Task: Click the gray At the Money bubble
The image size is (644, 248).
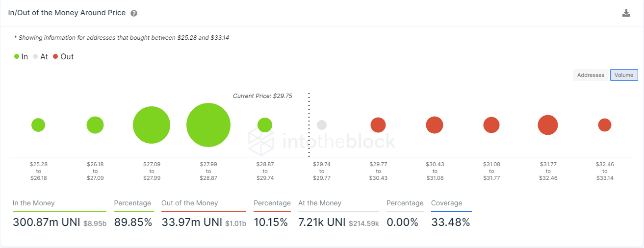Action: pos(322,125)
